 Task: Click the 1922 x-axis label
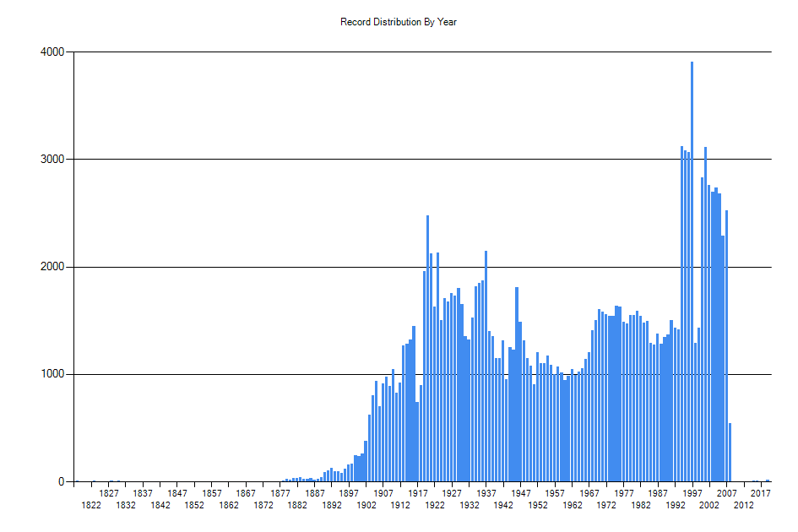435,505
